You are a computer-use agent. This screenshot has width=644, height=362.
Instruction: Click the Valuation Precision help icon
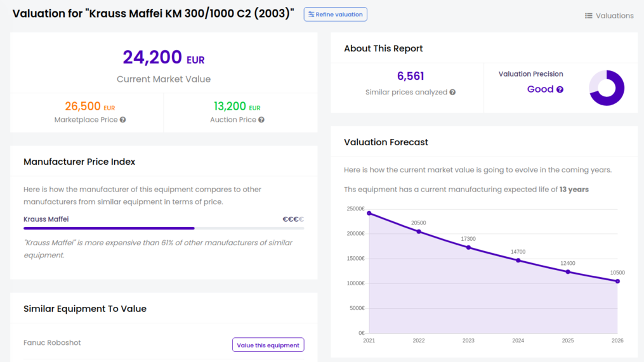tap(560, 90)
